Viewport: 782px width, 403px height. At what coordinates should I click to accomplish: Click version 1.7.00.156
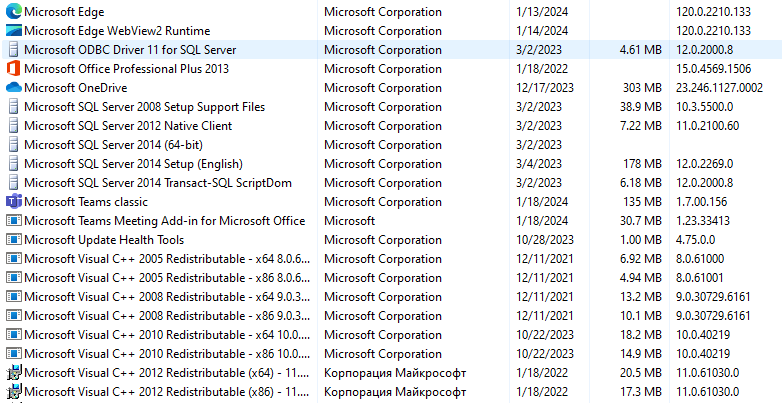click(702, 202)
